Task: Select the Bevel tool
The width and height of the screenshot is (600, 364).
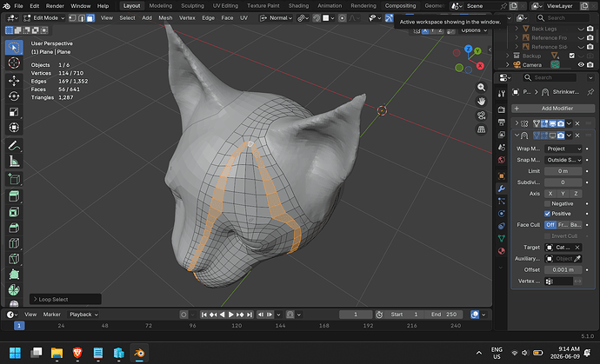Action: click(x=14, y=228)
